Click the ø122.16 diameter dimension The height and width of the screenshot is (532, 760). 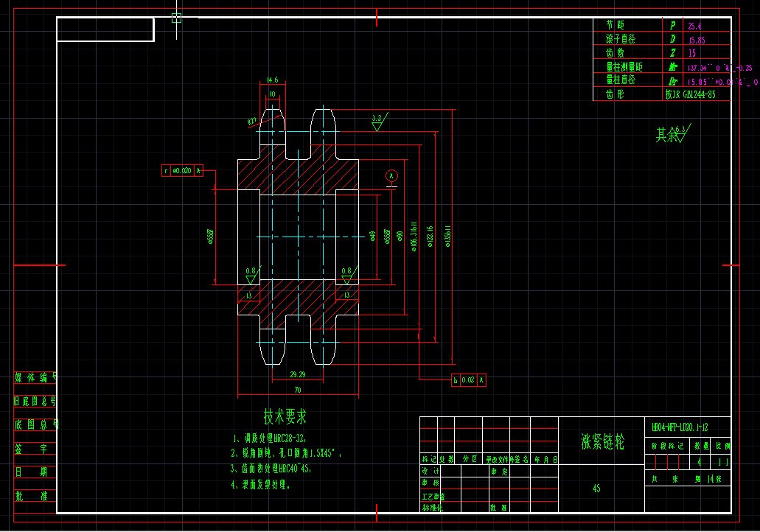pos(430,237)
